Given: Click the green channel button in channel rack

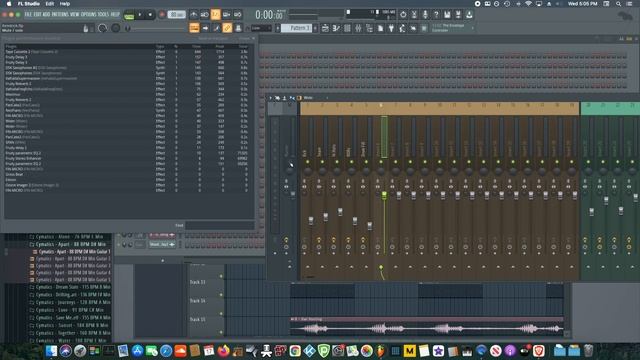Looking at the screenshot, I should pos(162,244).
